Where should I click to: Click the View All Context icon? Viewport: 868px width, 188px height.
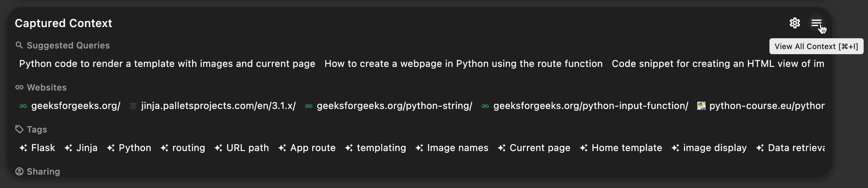(816, 23)
